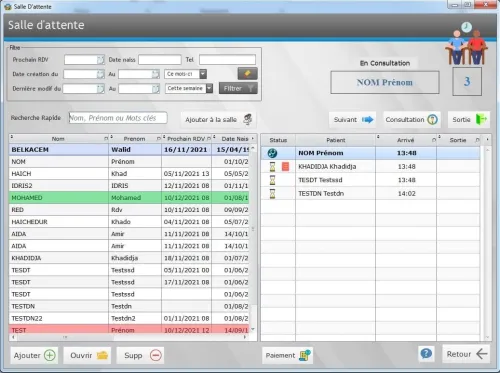Click the Sortie column header

point(458,140)
